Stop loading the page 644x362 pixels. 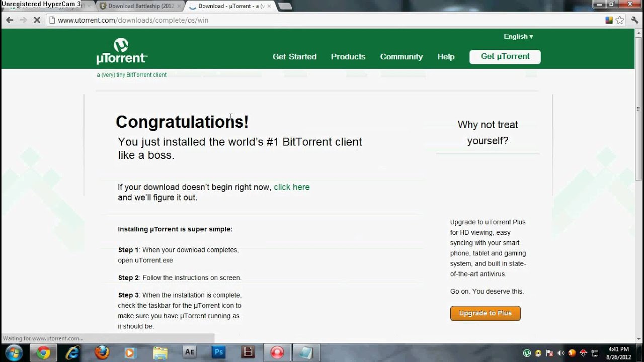click(x=37, y=20)
